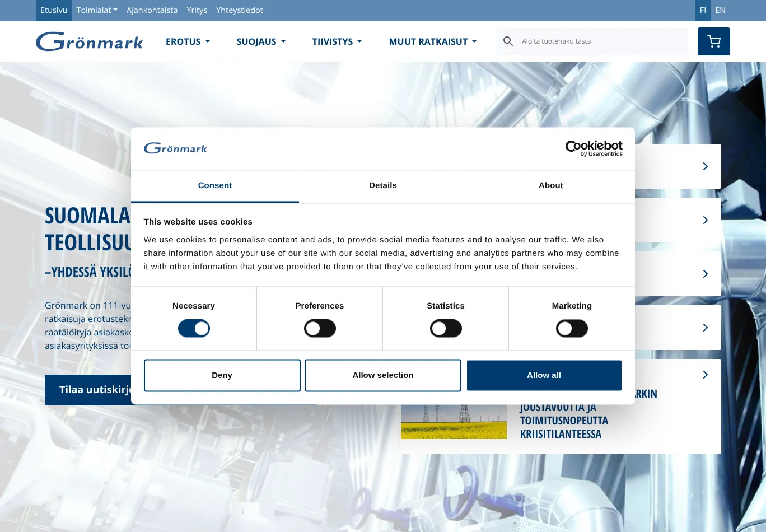Click the Allow all button
The image size is (766, 532).
544,375
